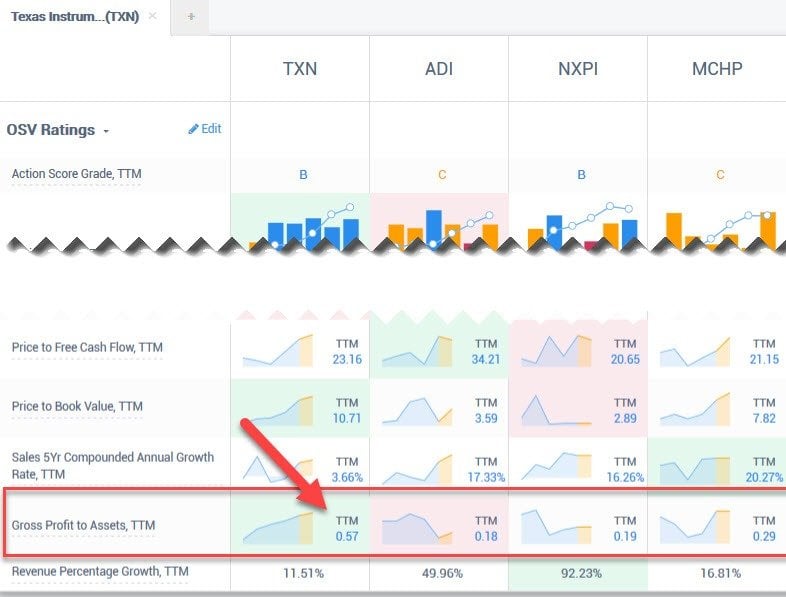
Task: Click the Action Score Grade, TTM label
Action: (77, 174)
